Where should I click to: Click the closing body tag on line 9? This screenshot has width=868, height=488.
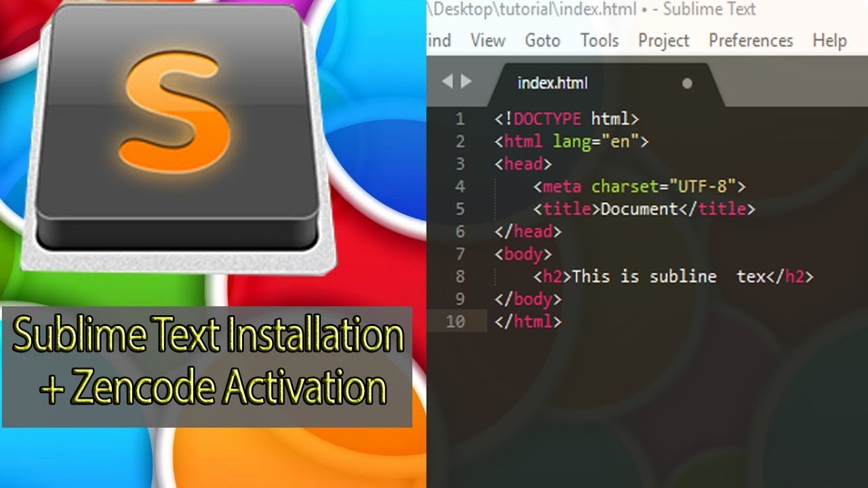pos(528,299)
